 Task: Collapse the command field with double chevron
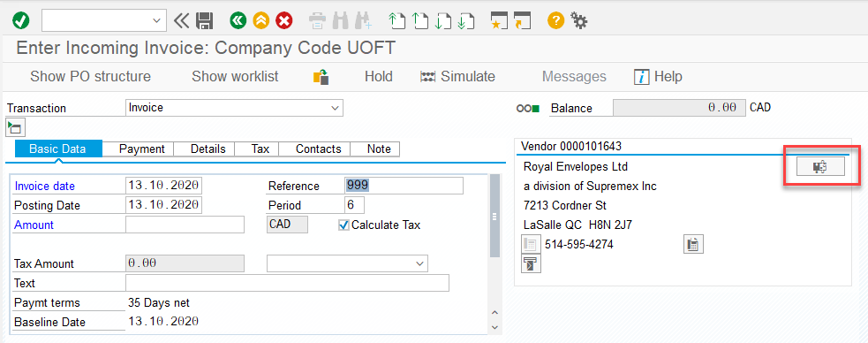pos(181,21)
